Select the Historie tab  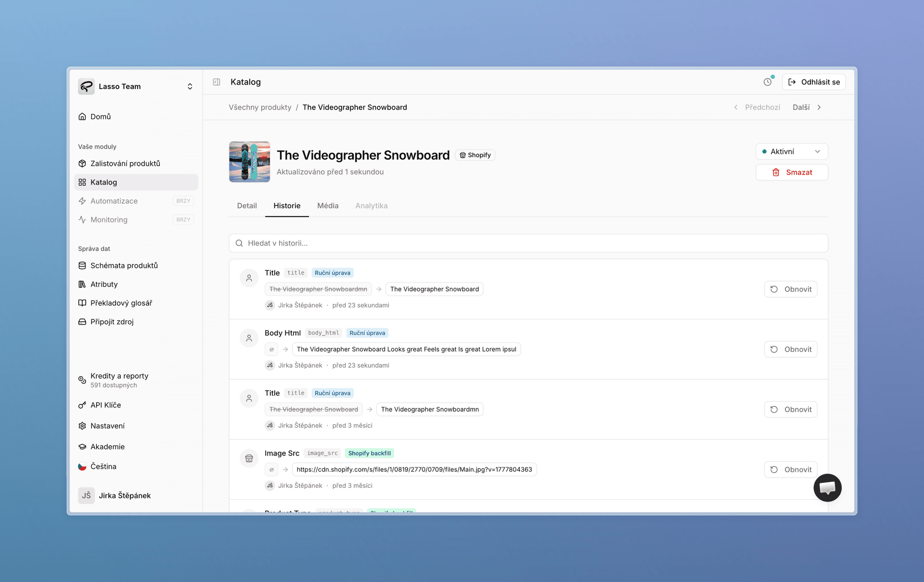[287, 206]
